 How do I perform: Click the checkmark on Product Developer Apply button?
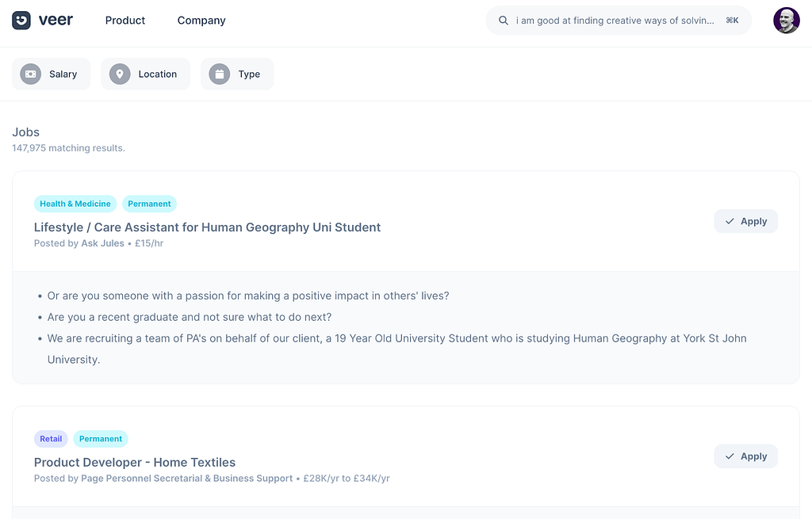(730, 456)
